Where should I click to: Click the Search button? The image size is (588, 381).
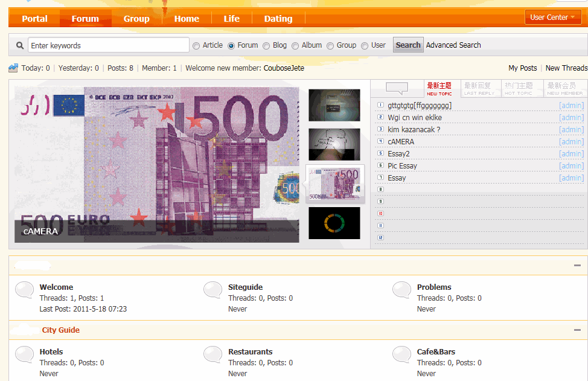pyautogui.click(x=408, y=45)
